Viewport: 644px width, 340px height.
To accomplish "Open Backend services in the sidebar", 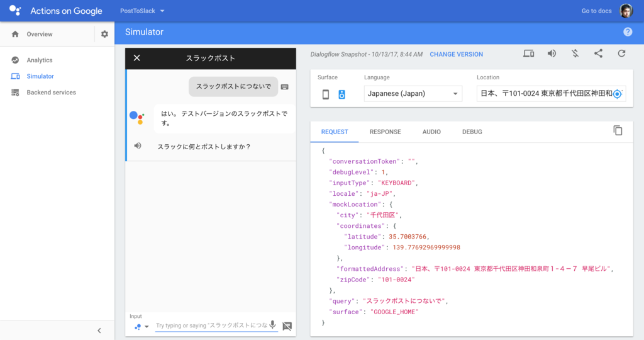I will 51,93.
